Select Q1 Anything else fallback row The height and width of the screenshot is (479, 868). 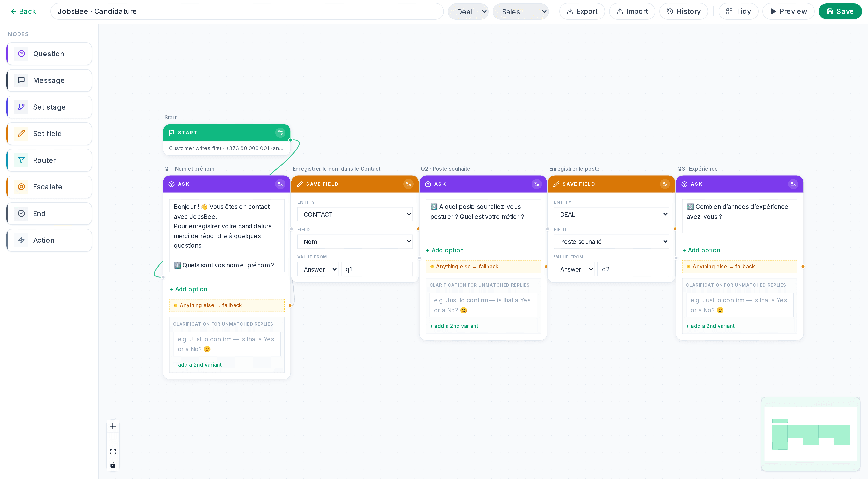[227, 305]
